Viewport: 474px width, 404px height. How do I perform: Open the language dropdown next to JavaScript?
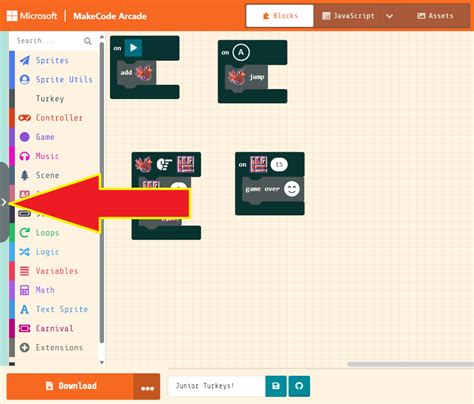[389, 16]
